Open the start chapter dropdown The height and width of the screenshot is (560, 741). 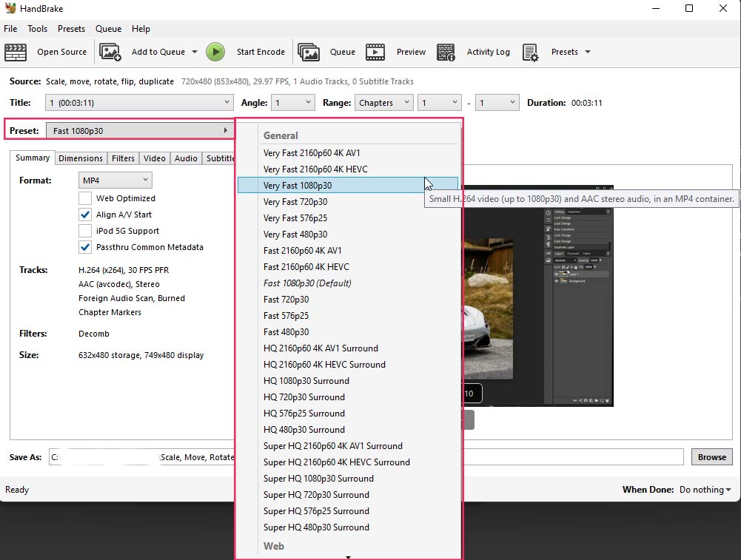[x=440, y=103]
